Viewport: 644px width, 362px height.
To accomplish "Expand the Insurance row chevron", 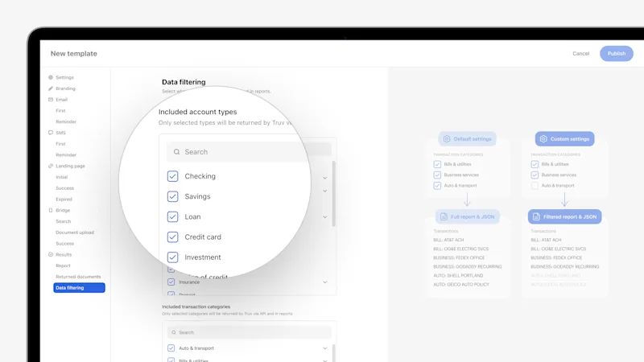I will click(325, 282).
